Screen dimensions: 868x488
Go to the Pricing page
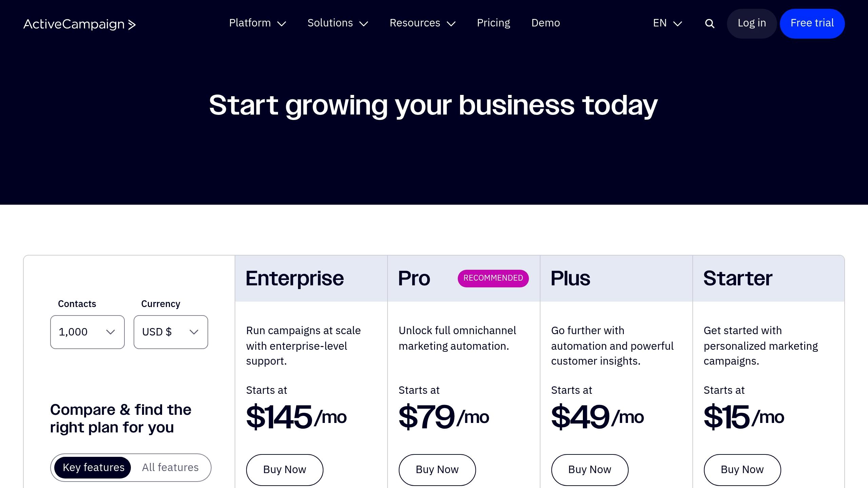pos(493,23)
